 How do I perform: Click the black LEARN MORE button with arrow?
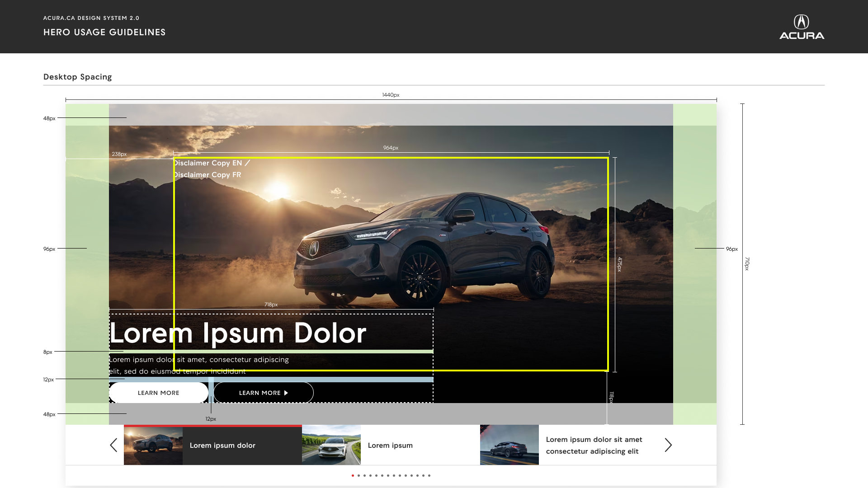point(264,393)
